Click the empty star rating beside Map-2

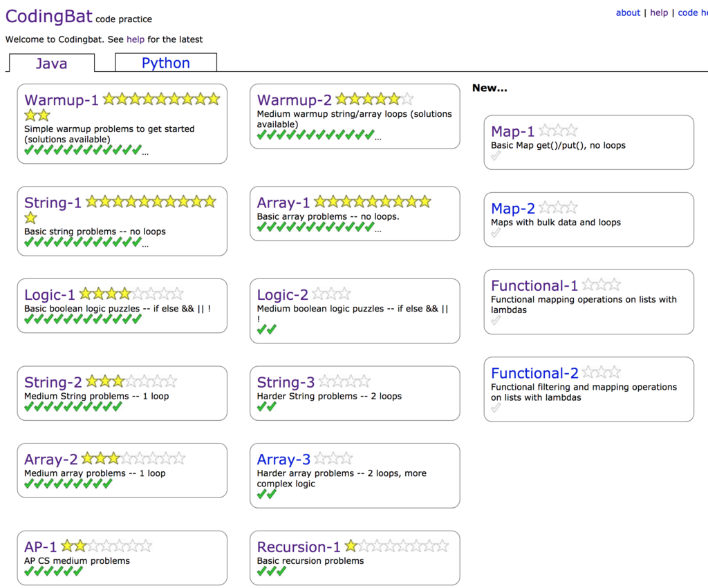click(559, 207)
